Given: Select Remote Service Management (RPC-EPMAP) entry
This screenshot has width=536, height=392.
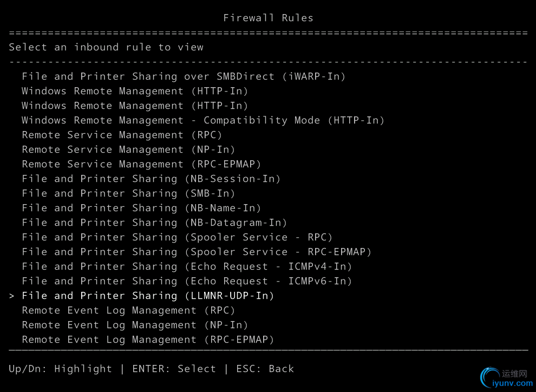Looking at the screenshot, I should 141,165.
